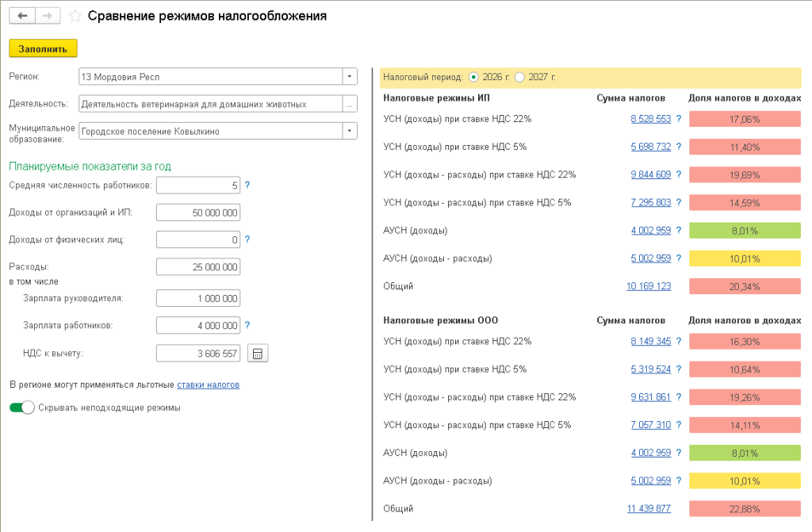Open the ставки налогов link
This screenshot has width=812, height=532.
pyautogui.click(x=208, y=385)
